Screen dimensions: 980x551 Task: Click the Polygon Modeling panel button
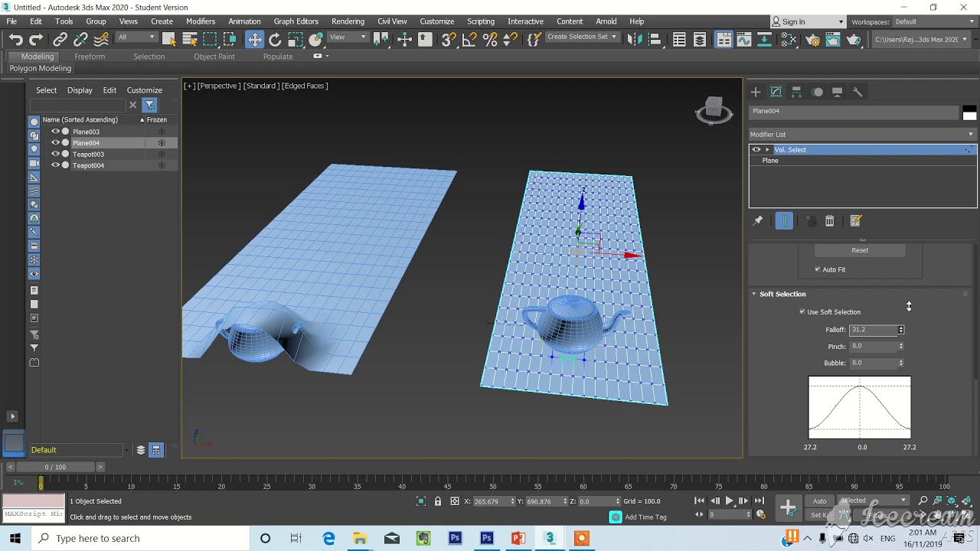coord(41,69)
